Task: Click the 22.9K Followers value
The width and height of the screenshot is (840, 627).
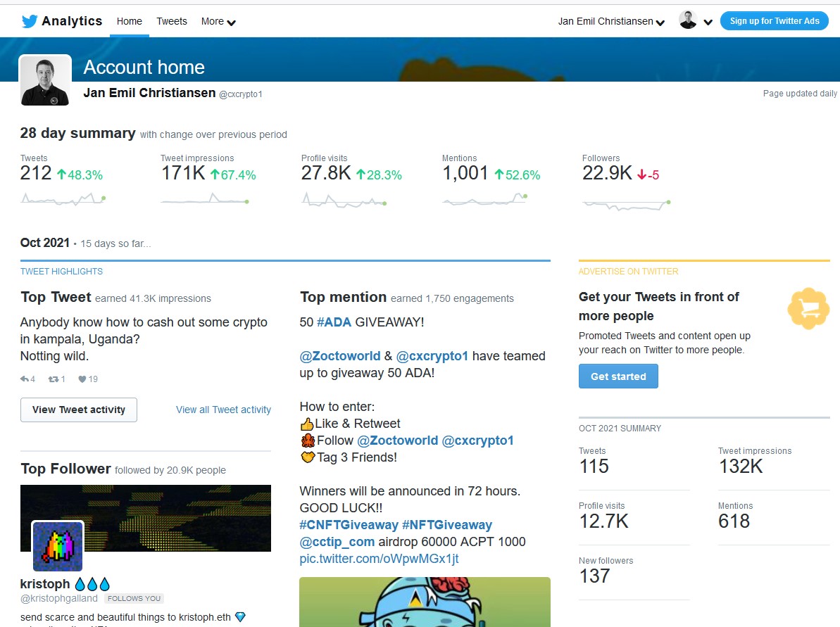Action: (x=608, y=173)
